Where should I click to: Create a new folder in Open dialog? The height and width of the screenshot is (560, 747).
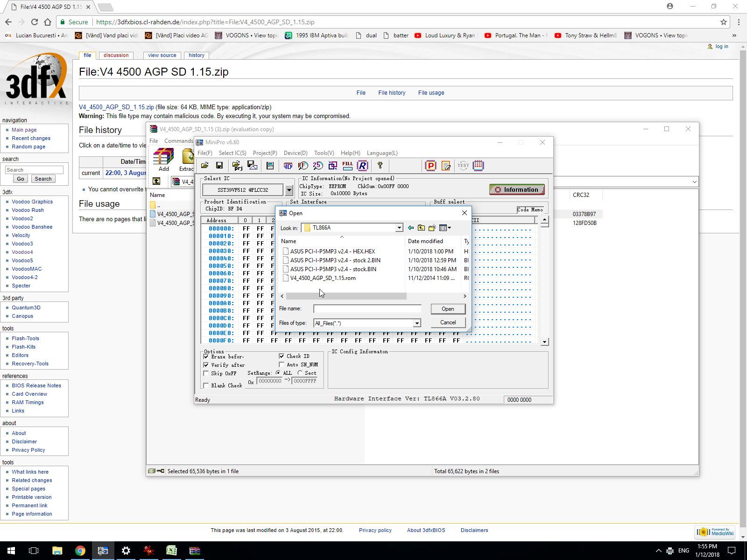click(432, 228)
